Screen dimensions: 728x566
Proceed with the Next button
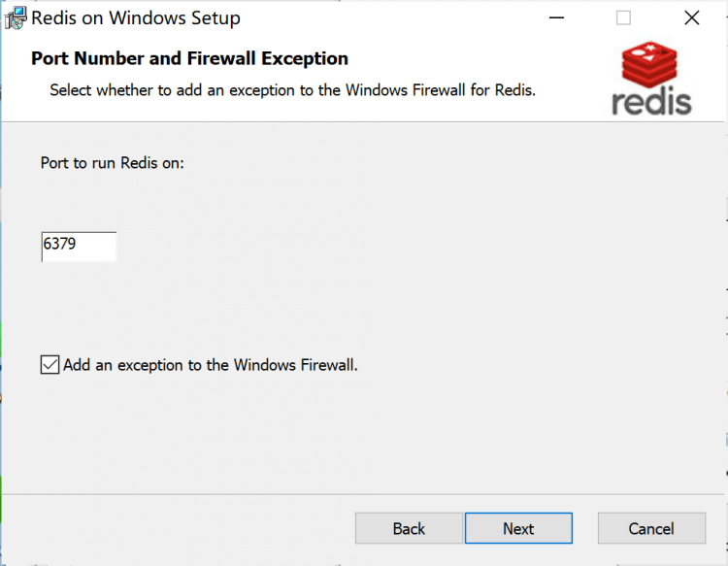(518, 528)
